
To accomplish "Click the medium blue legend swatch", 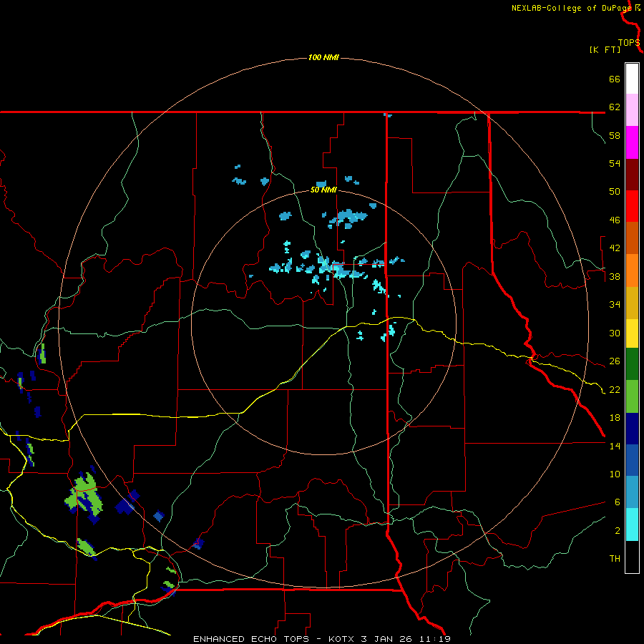I will pos(632,460).
